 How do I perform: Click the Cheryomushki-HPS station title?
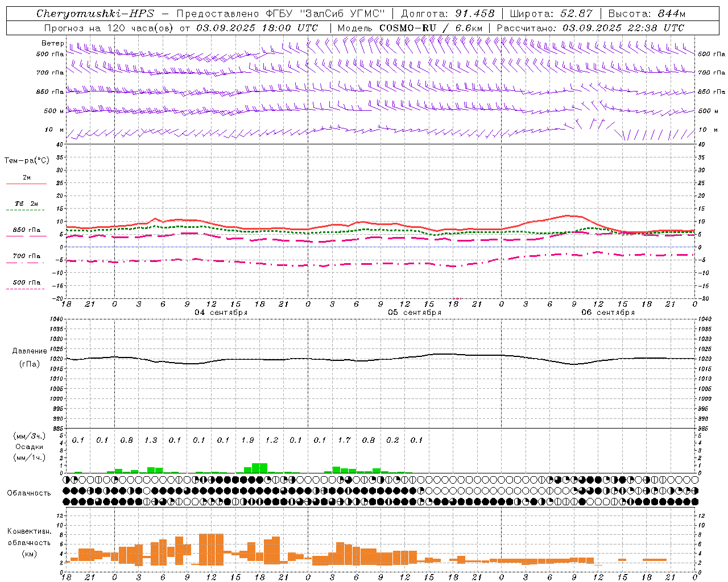(x=95, y=14)
